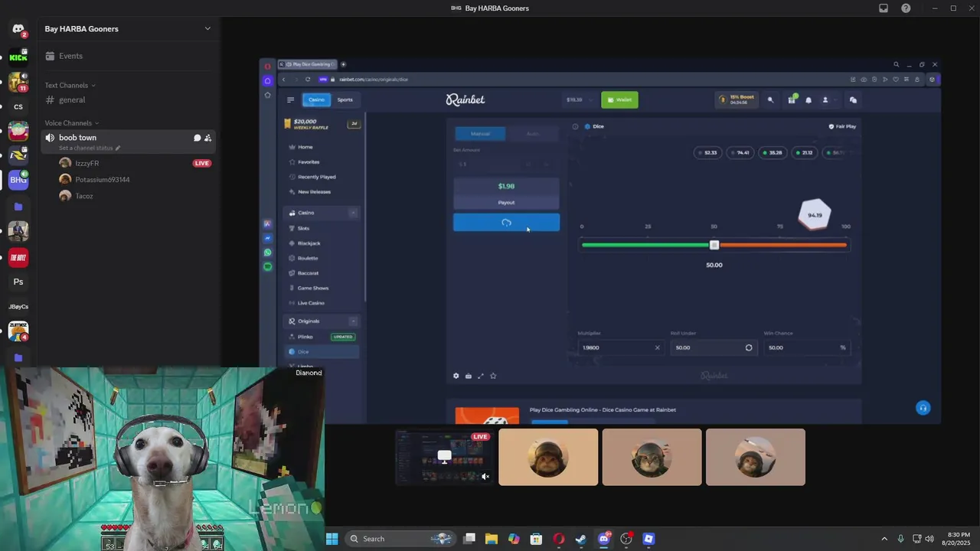Screen dimensions: 980x551
Task: Open Rainbet support headset button
Action: point(923,408)
